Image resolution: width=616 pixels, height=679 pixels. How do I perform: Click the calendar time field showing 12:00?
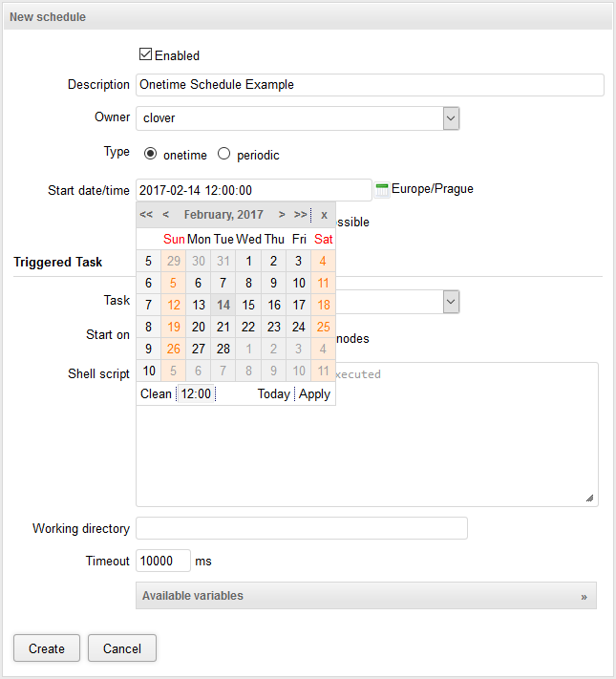pos(197,393)
